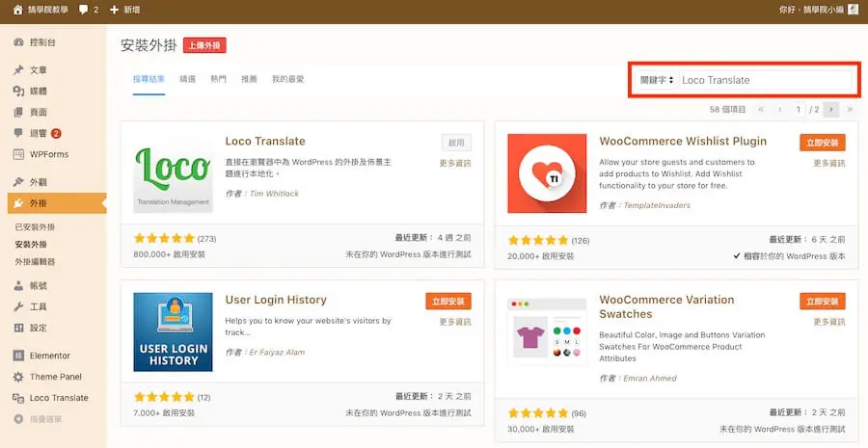The height and width of the screenshot is (448, 868).
Task: Click the 頁面 pages icon
Action: (18, 113)
